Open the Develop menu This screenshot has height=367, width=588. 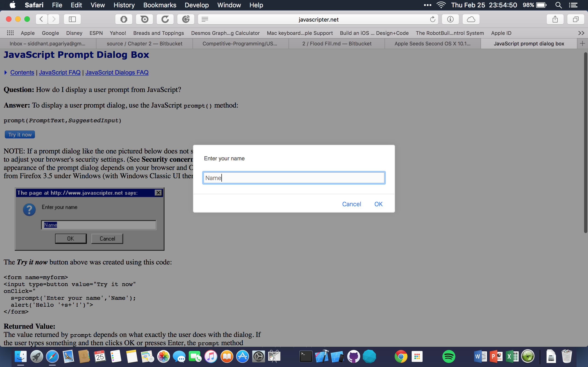coord(196,5)
